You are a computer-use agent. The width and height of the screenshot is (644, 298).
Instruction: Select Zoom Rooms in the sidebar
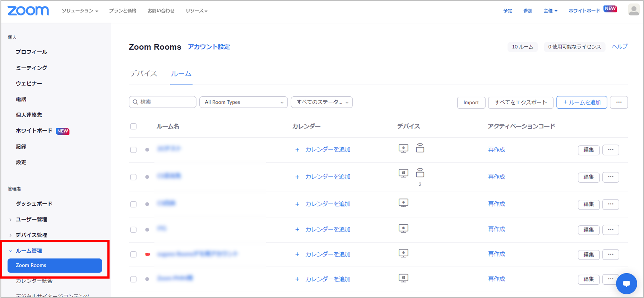click(x=55, y=265)
